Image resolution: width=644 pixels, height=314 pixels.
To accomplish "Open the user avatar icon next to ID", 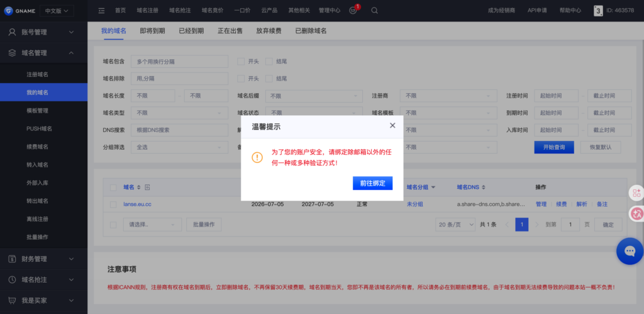I will 599,11.
